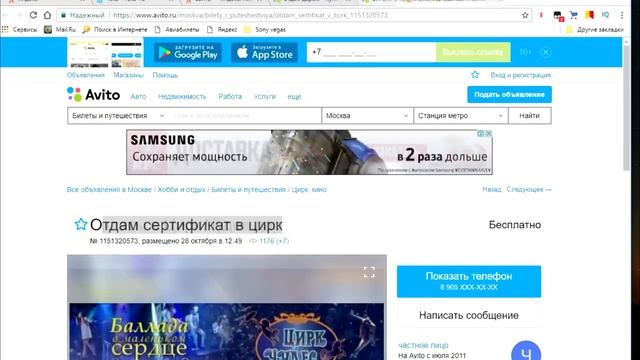640x360 pixels.
Task: Open the Станция метро dropdown
Action: tap(461, 116)
